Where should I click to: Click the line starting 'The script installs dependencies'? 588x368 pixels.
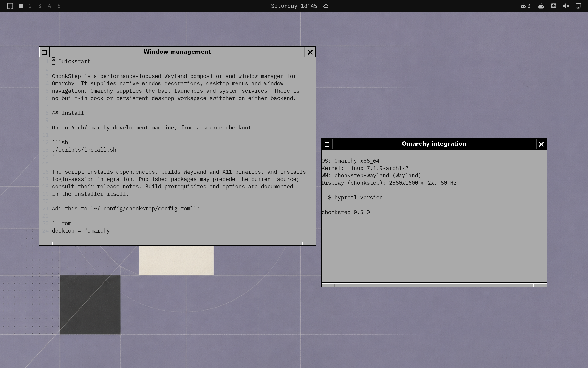(179, 172)
